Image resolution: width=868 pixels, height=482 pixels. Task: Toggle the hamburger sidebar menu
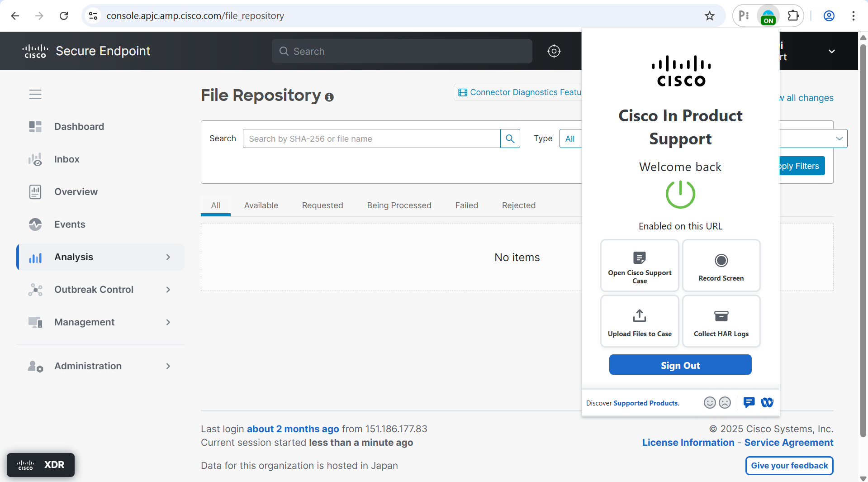[x=35, y=94]
